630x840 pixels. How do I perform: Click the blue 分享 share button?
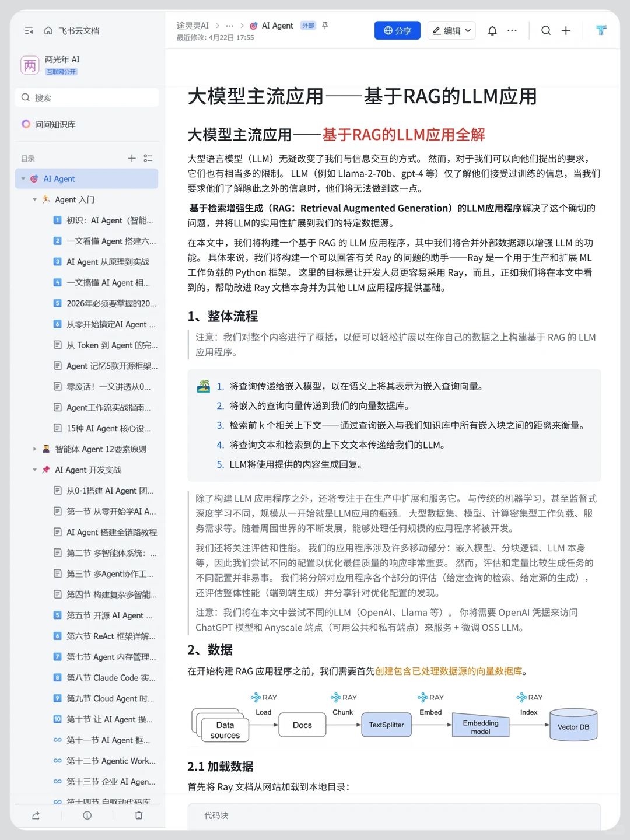click(x=397, y=30)
